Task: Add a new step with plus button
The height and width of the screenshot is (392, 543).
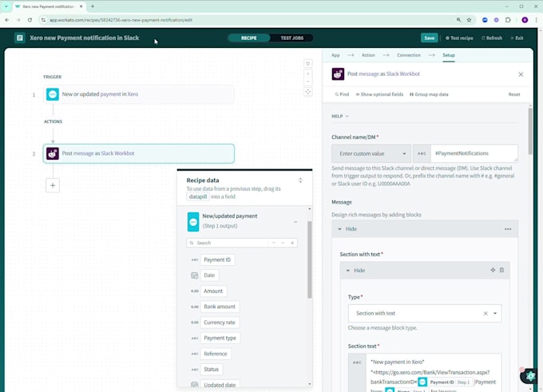Action: (53, 185)
